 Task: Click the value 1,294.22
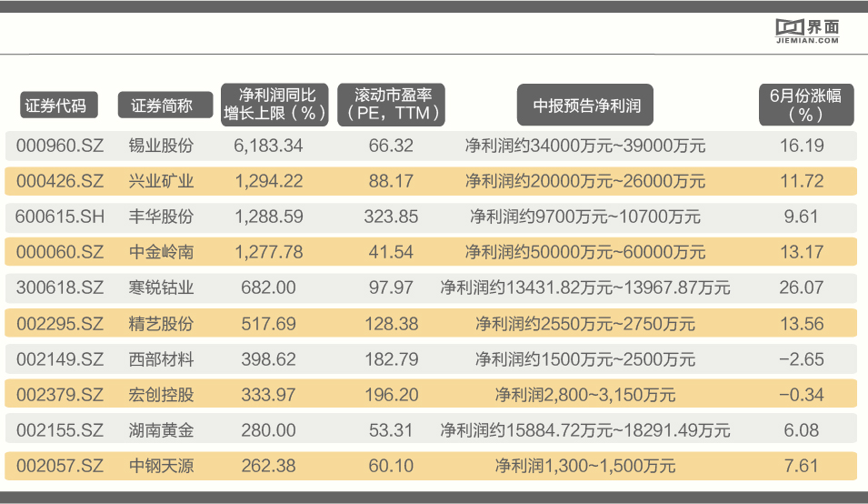pyautogui.click(x=269, y=181)
